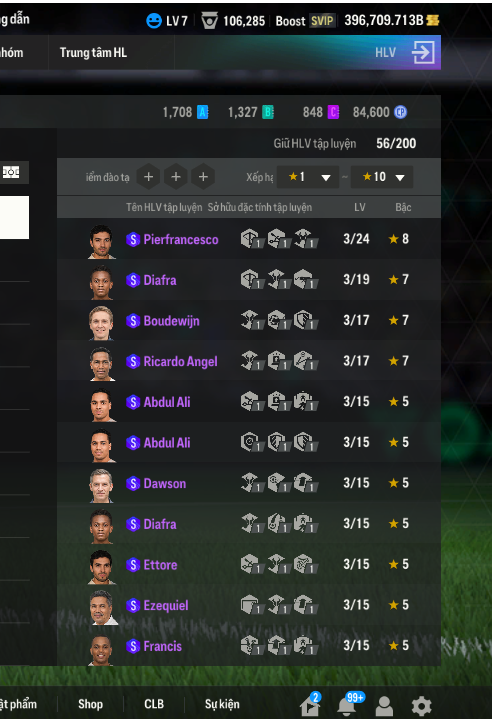Click the third empty plus training slot
This screenshot has width=492, height=719.
pyautogui.click(x=203, y=177)
